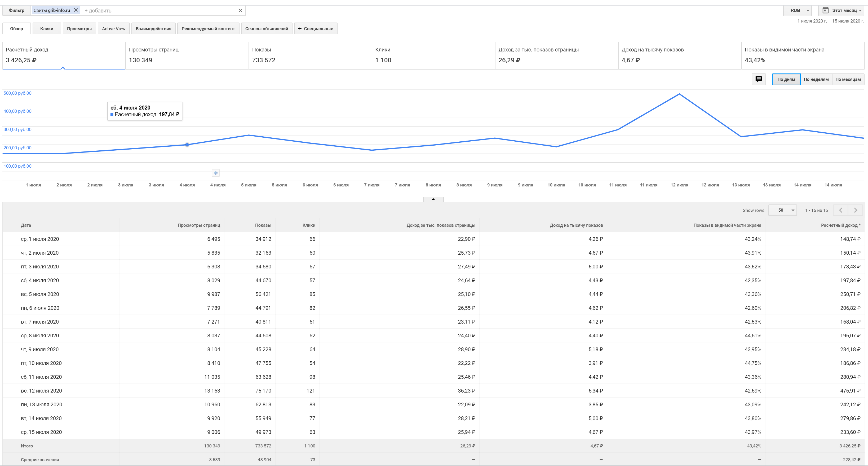Select the Просмотры страниц metric card

coord(187,55)
